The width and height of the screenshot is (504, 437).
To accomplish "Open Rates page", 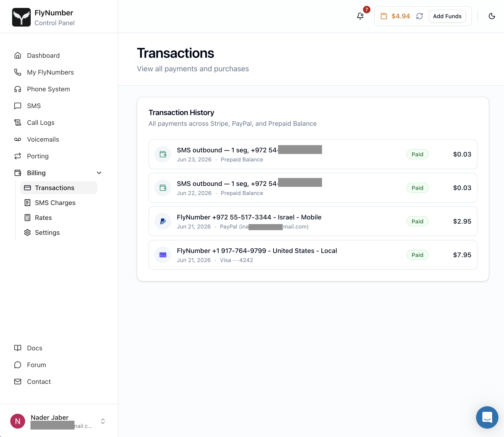I will click(43, 218).
